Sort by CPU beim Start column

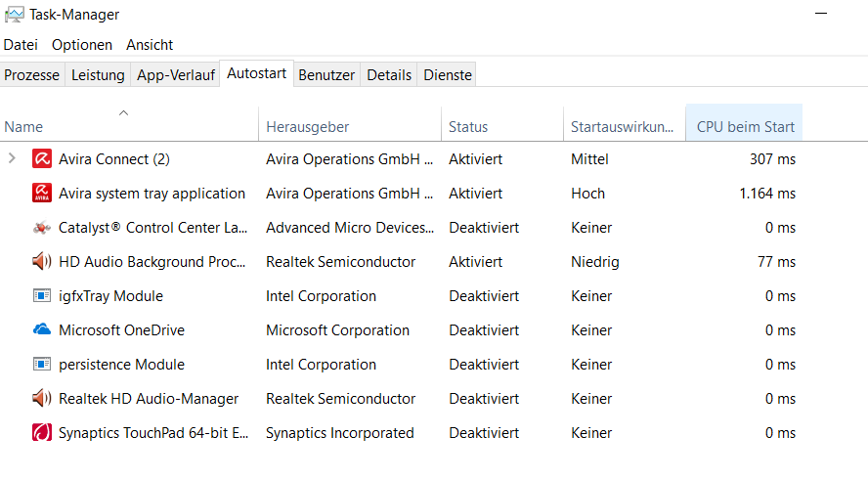coord(745,127)
